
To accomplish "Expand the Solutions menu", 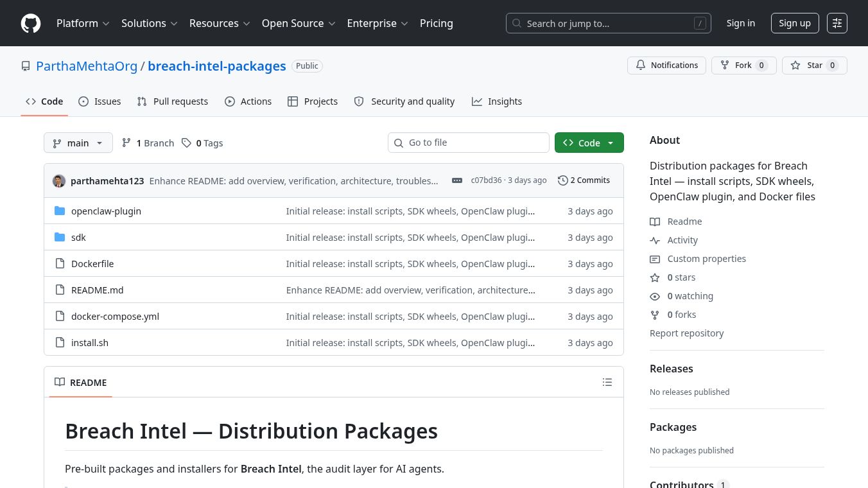I will [149, 23].
